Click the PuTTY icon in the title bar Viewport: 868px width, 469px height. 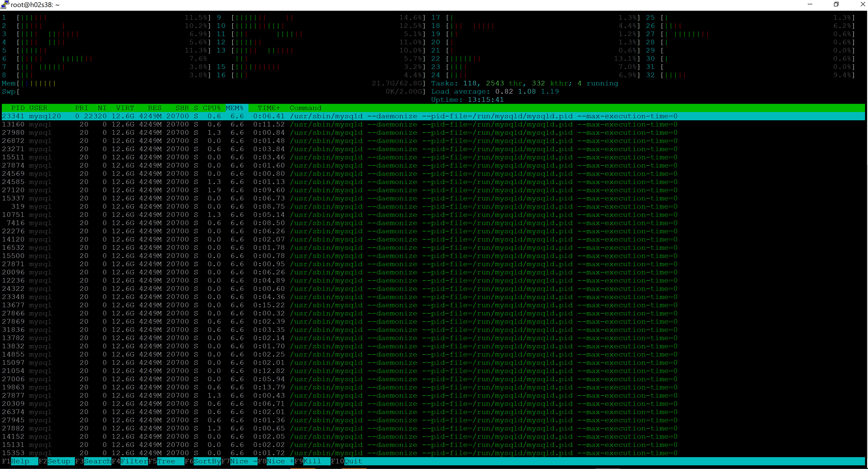(x=5, y=4)
